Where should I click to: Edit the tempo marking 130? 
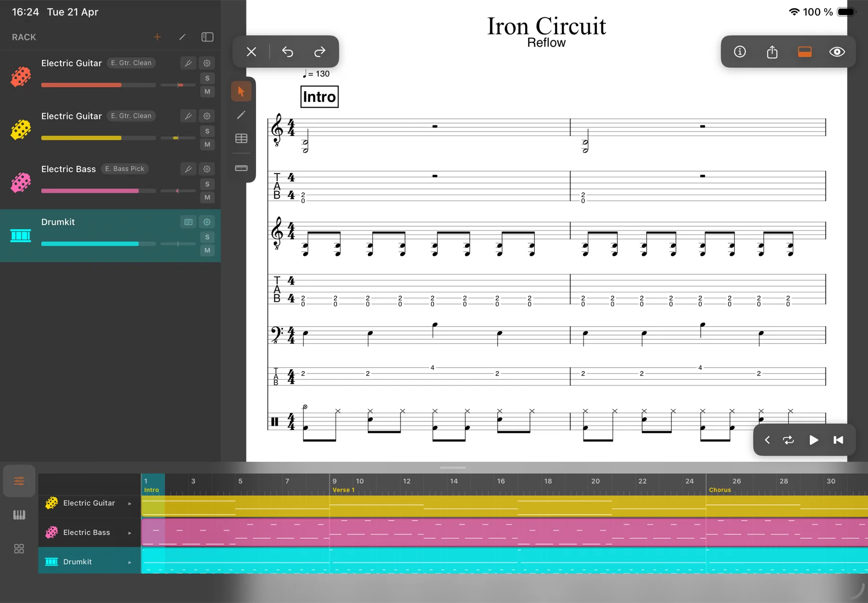pyautogui.click(x=316, y=74)
